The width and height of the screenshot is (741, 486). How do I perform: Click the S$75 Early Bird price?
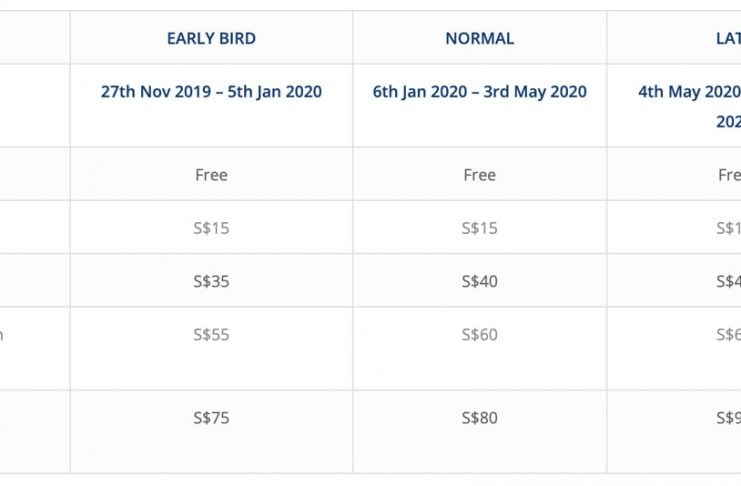tap(211, 418)
